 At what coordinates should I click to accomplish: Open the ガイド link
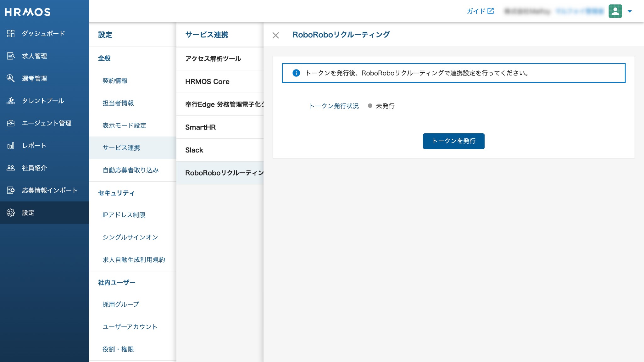480,11
